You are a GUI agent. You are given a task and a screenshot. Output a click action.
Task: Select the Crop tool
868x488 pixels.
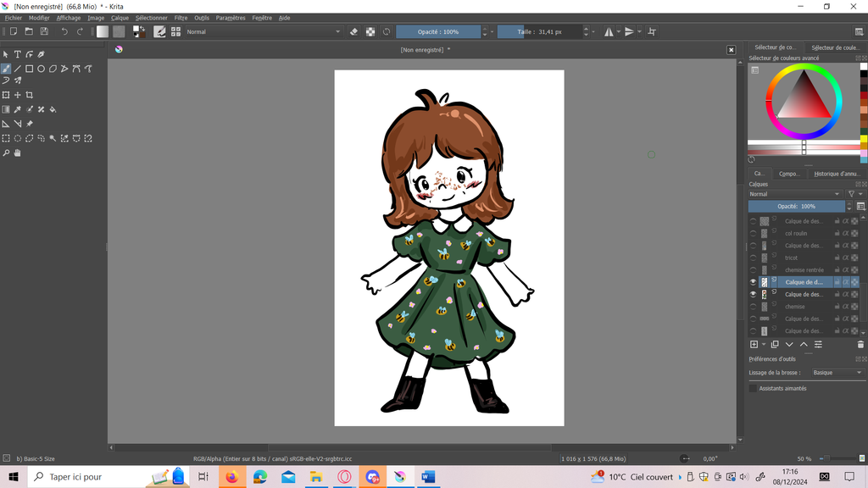[x=29, y=95]
